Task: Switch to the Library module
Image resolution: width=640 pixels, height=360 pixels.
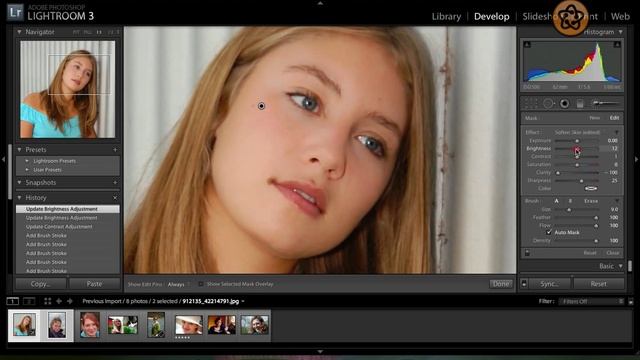Action: 446,17
